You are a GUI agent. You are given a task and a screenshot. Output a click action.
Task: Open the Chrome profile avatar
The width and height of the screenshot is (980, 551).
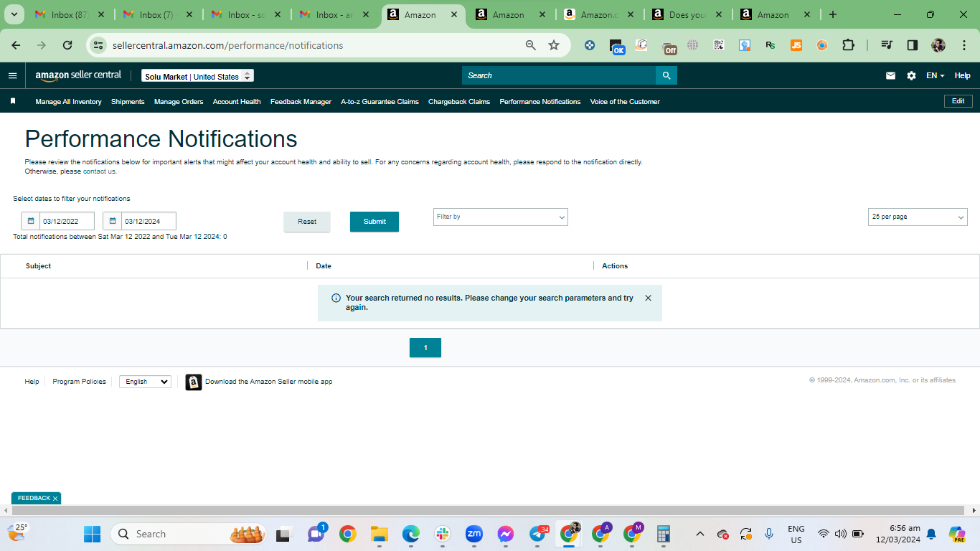938,45
